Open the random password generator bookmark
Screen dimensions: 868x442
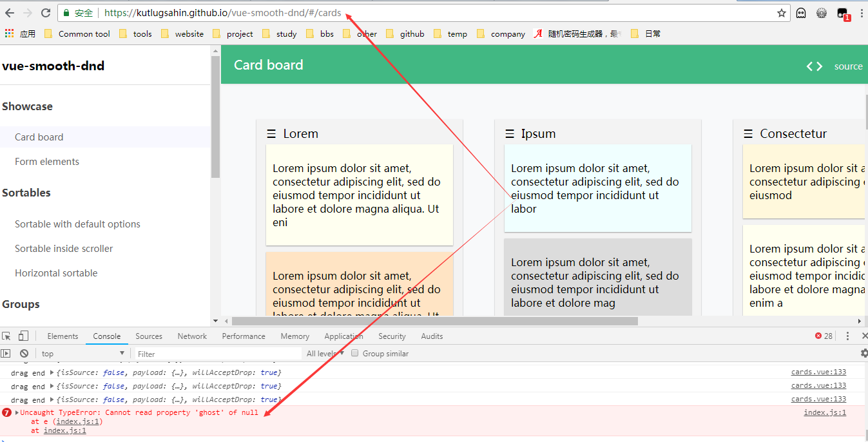(577, 34)
